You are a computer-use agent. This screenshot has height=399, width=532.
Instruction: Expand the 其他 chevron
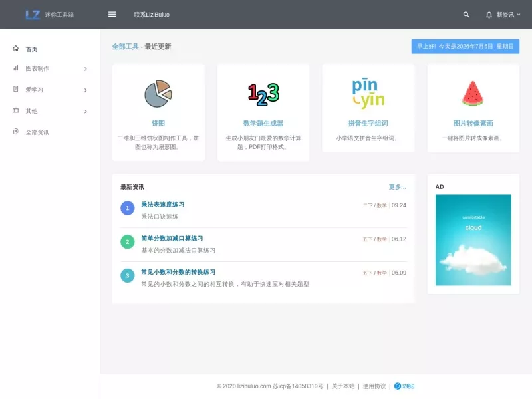86,111
